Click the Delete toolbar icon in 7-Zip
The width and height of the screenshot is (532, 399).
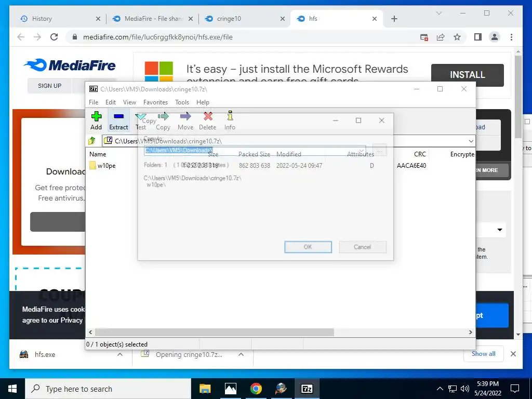point(207,121)
